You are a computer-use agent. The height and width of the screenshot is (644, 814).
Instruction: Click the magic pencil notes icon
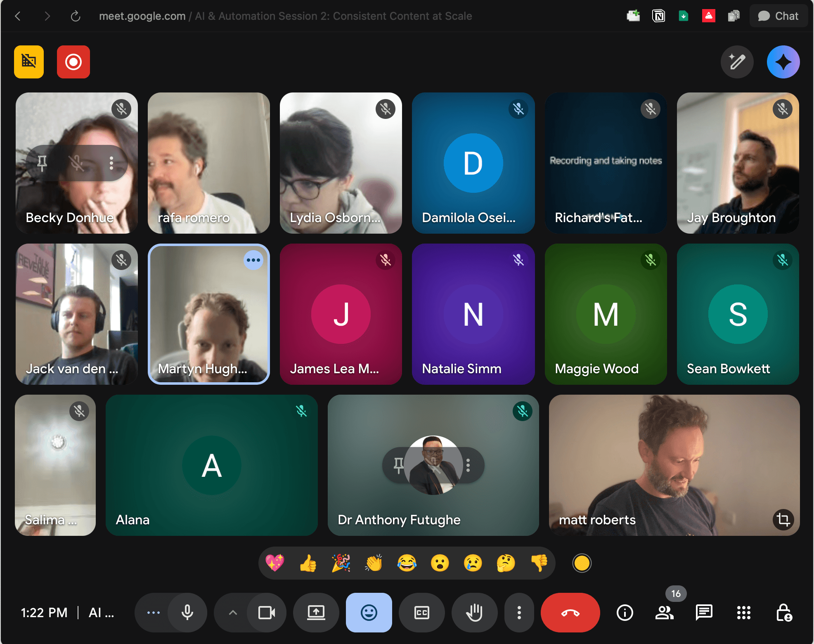[737, 62]
